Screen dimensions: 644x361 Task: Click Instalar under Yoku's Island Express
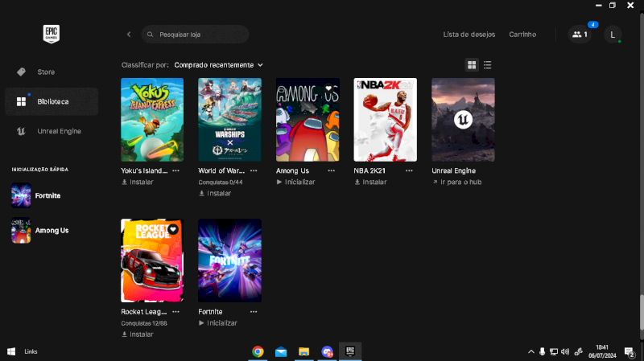point(138,183)
